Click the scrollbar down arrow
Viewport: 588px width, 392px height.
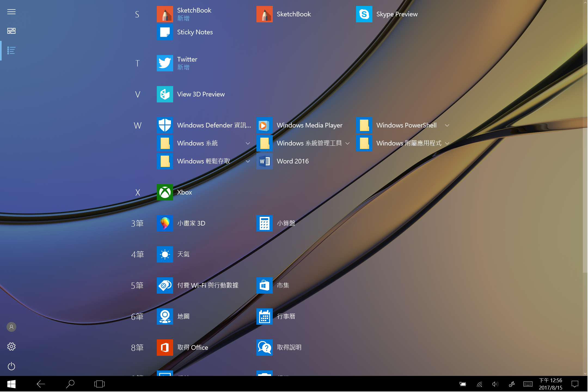coord(585,373)
